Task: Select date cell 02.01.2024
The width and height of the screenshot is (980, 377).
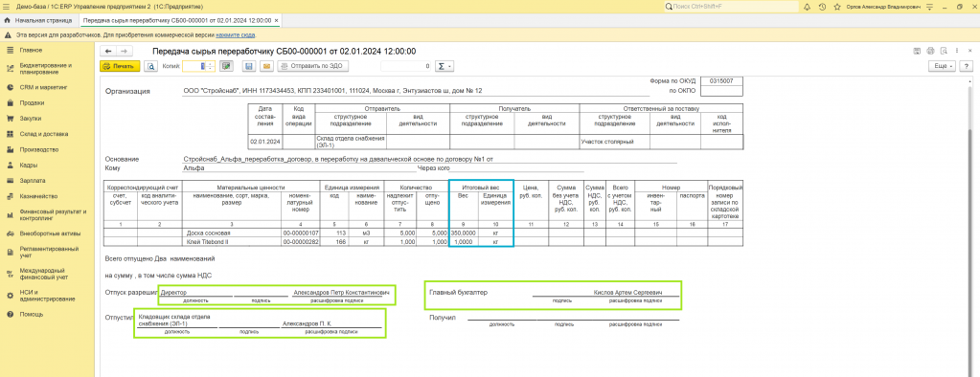Action: pyautogui.click(x=265, y=142)
